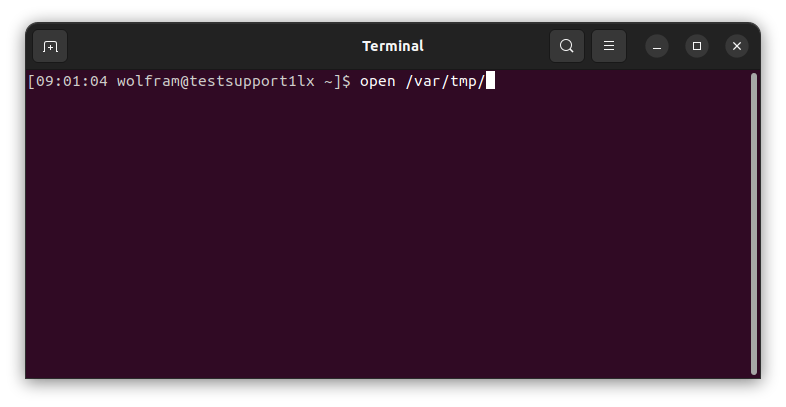Open a new terminal tab
Screen dimensions: 786x407
point(50,46)
